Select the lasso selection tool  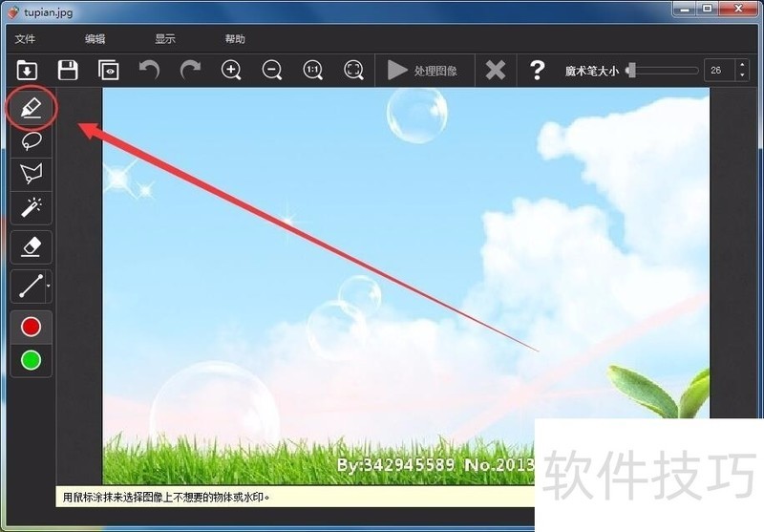(32, 141)
